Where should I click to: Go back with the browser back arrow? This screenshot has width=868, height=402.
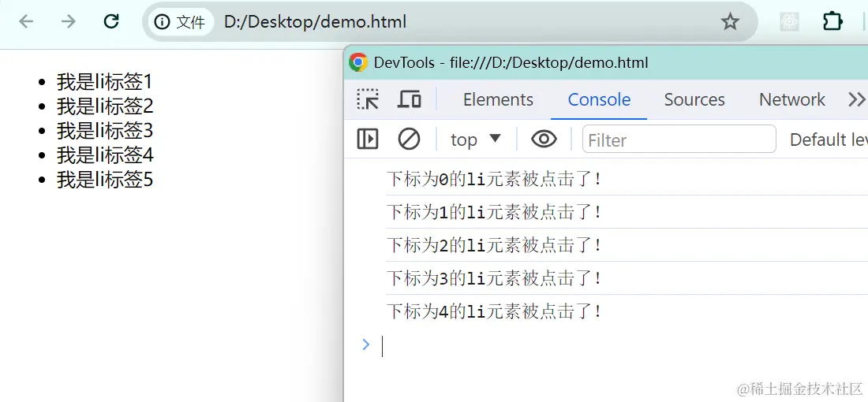26,21
